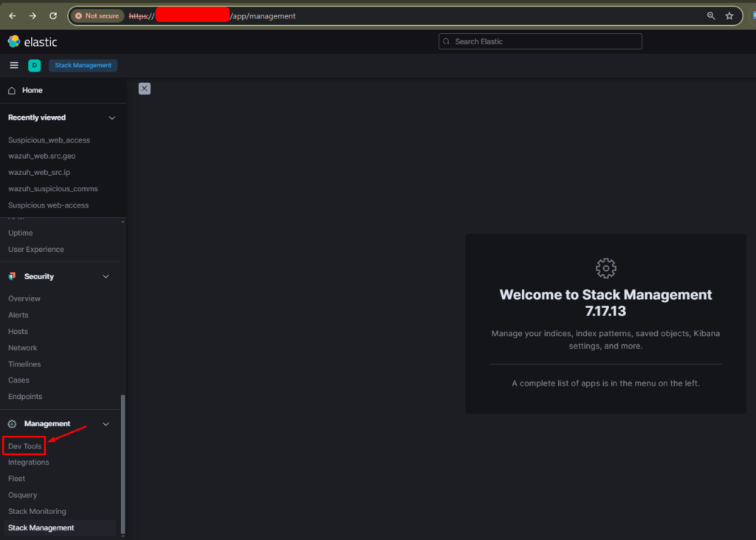Click the Elastic logo

click(x=32, y=41)
